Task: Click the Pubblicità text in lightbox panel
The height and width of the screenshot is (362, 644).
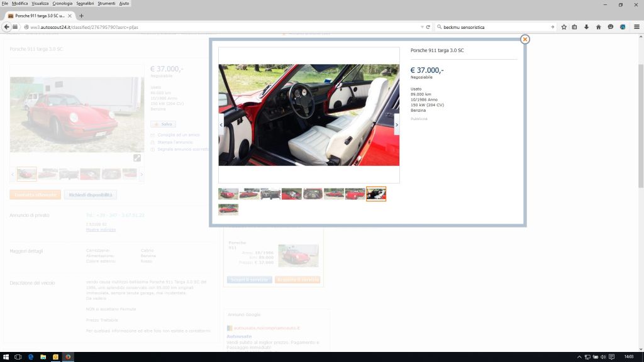Action: point(419,119)
